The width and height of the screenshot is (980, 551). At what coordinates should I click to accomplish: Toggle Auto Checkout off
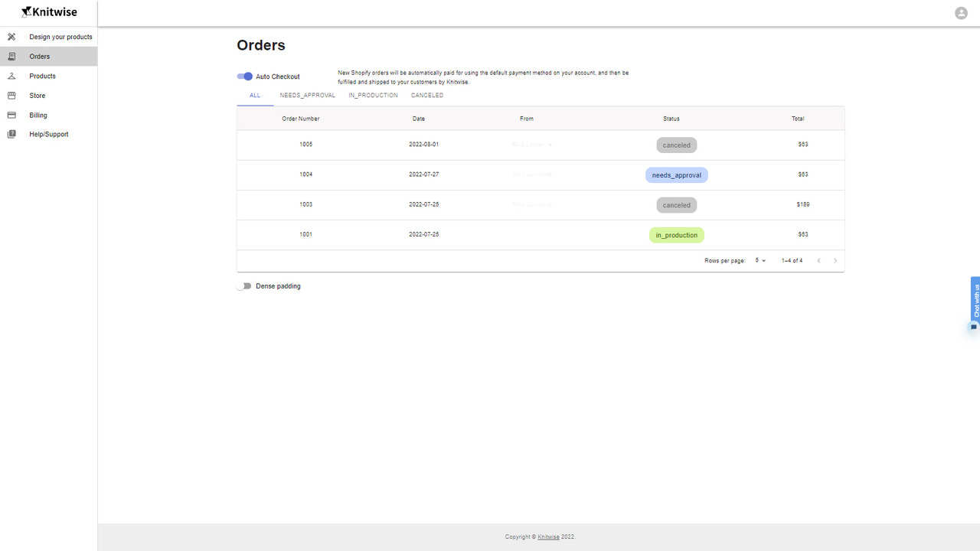click(x=244, y=77)
